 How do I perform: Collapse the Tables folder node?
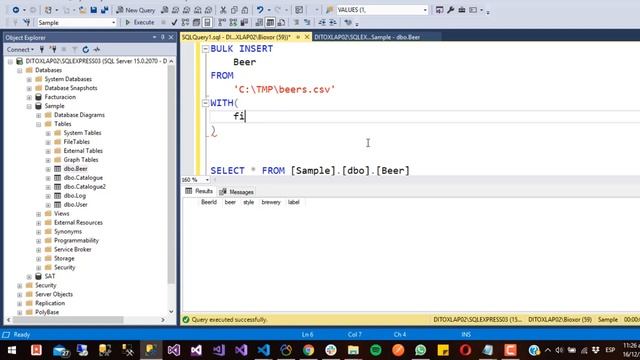pos(39,124)
